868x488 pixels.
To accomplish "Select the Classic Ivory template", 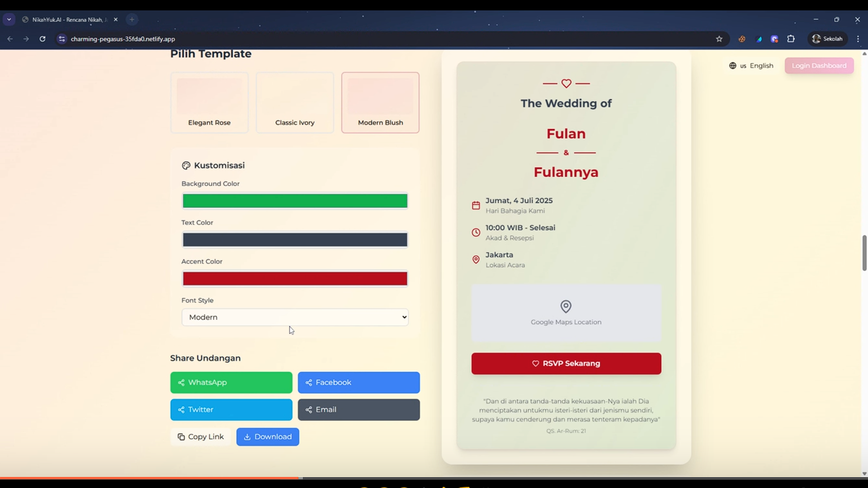I will [295, 103].
